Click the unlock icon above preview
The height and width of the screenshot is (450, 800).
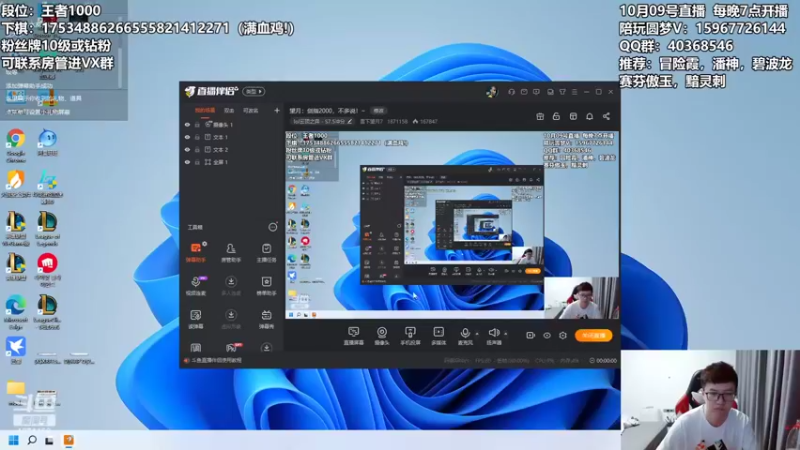point(556,116)
